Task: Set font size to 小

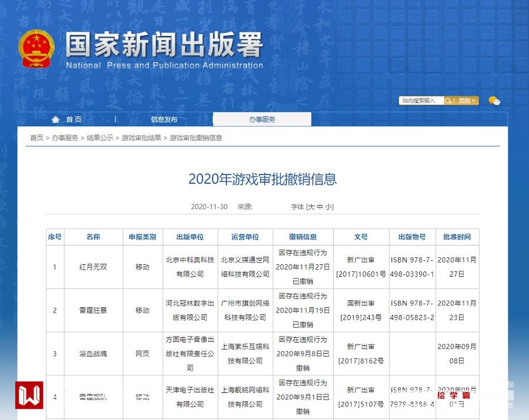Action: [329, 207]
